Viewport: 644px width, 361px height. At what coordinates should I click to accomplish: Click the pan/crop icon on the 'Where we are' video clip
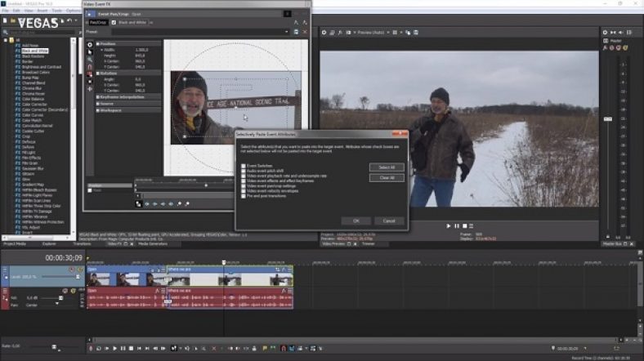[x=278, y=270]
